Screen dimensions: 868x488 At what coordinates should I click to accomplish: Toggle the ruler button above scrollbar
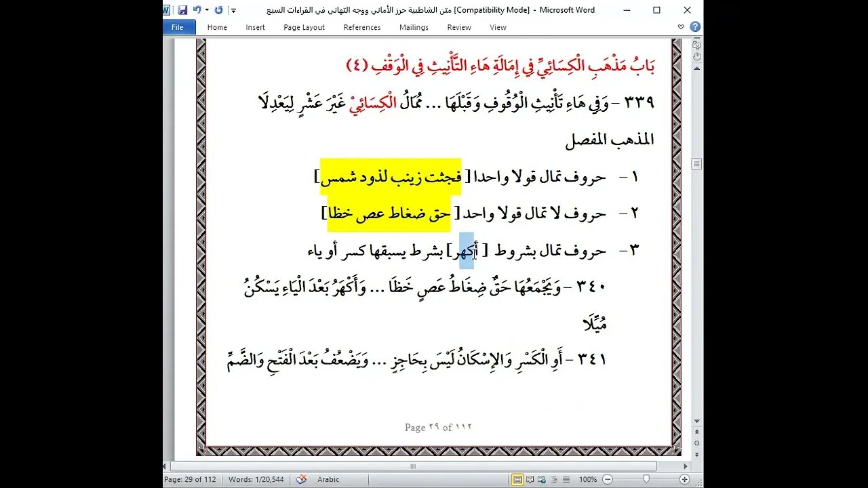point(696,44)
